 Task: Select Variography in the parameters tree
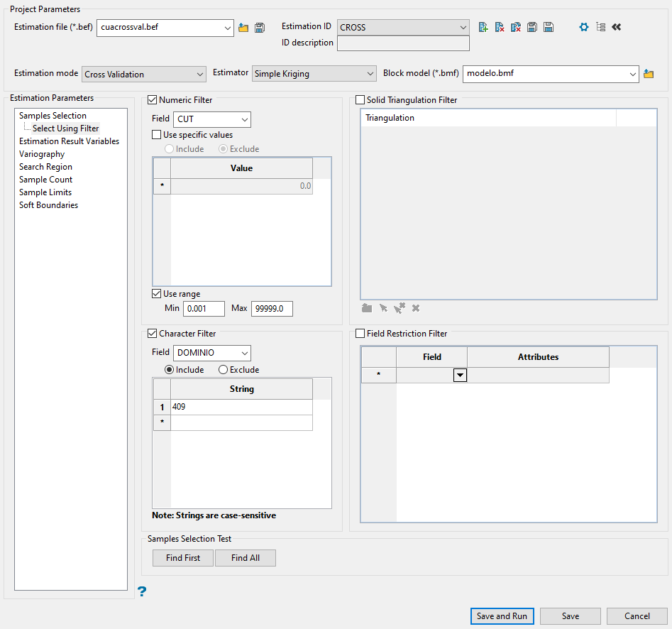coord(42,154)
